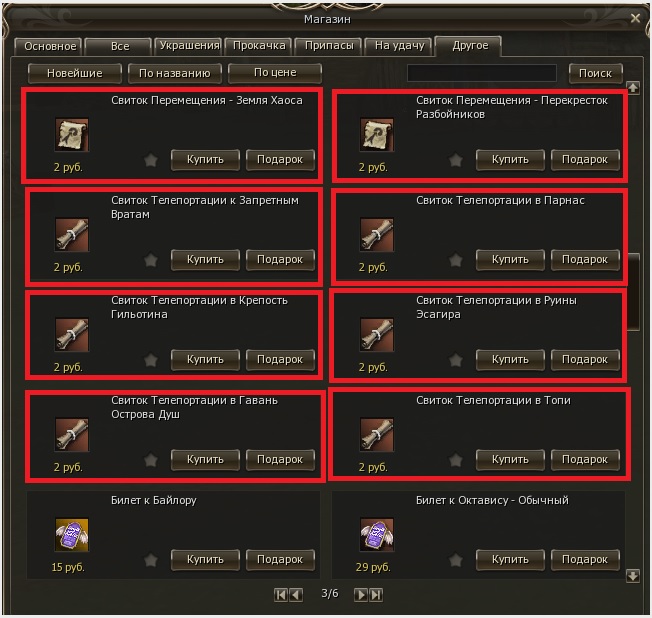Gift the Билет к Октавису - Обычный
Screen dimensions: 652x618
[585, 560]
